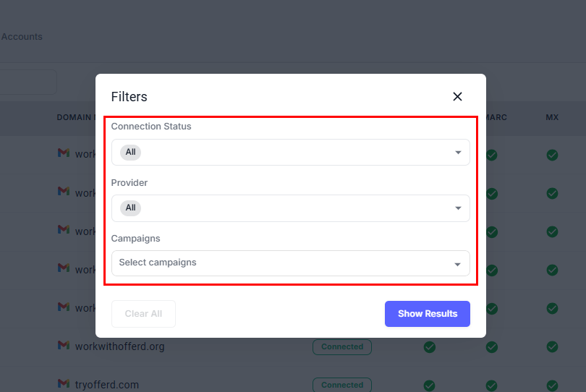Image resolution: width=586 pixels, height=392 pixels.
Task: Click the MX check icon for workwithofferd.org
Action: tap(552, 347)
